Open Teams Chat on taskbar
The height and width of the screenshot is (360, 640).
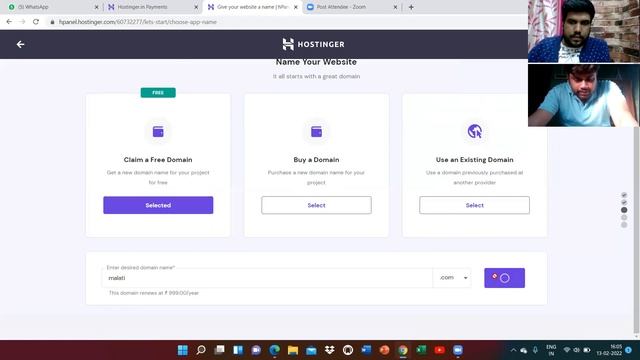[x=256, y=350]
